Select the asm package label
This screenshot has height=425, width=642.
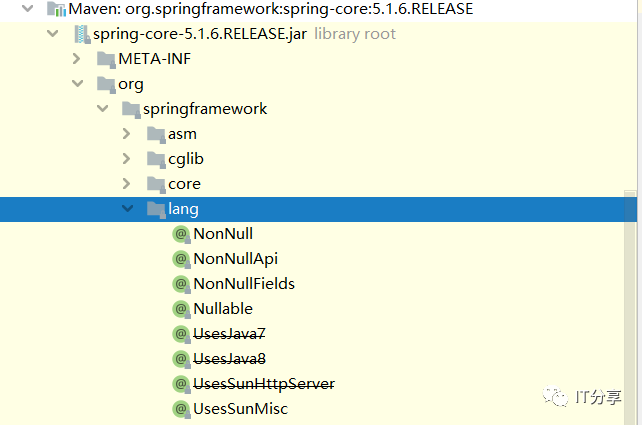tap(182, 134)
